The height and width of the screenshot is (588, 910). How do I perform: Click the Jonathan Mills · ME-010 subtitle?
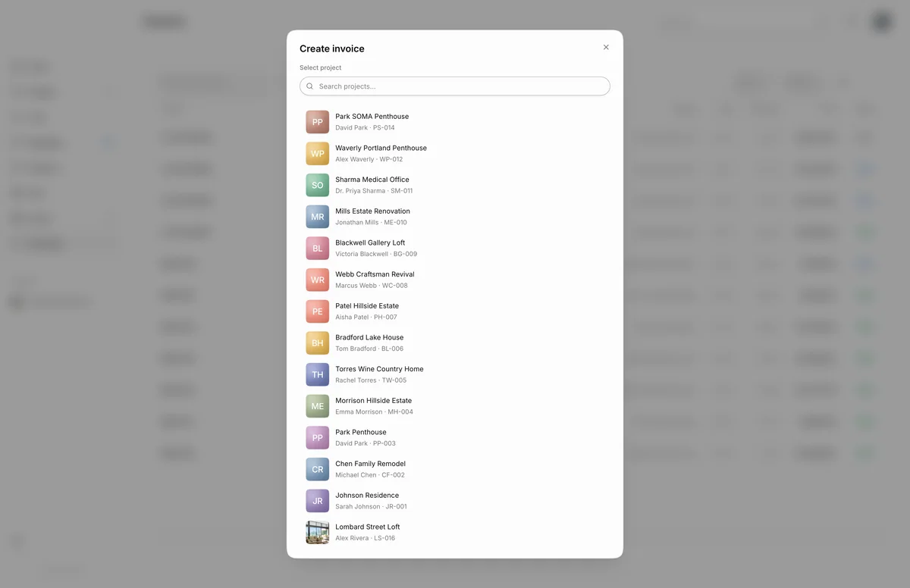coord(372,223)
